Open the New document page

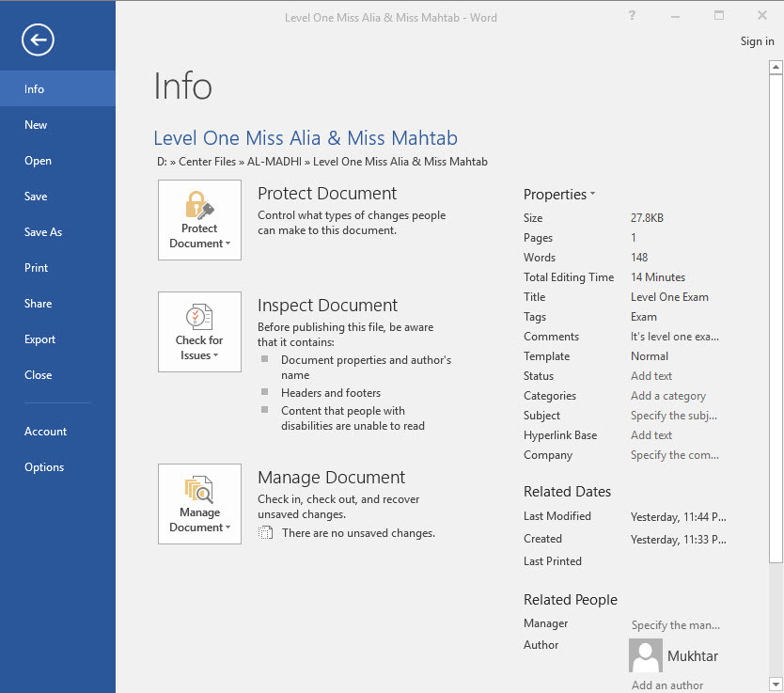tap(57, 124)
